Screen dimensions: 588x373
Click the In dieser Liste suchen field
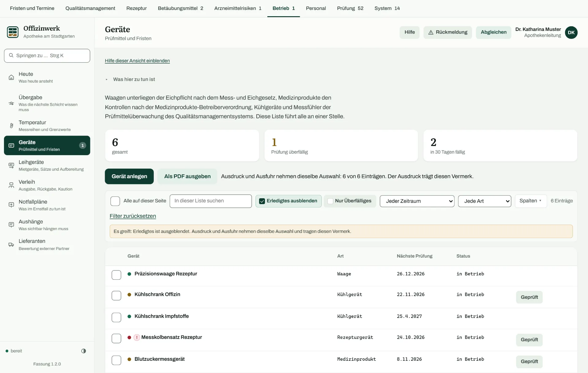point(211,201)
